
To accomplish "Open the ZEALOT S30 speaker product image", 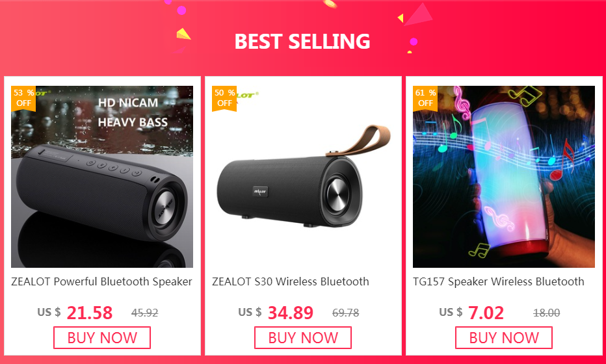I will (x=303, y=177).
